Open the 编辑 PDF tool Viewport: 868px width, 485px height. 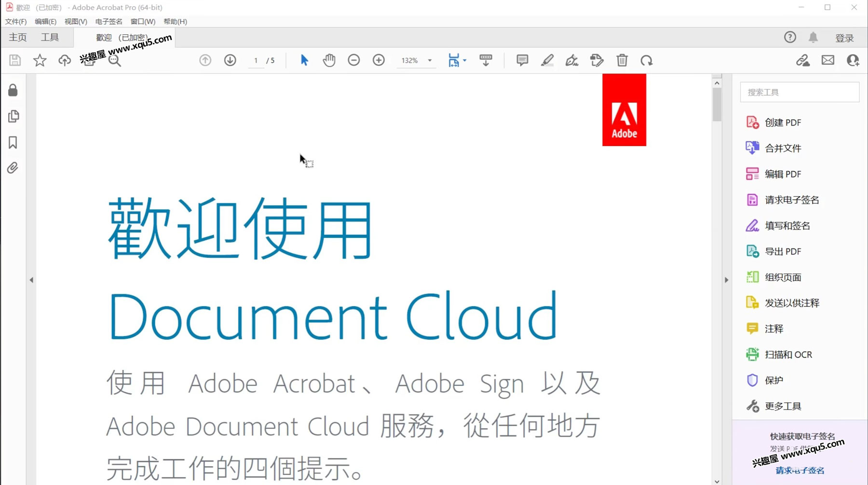coord(773,174)
